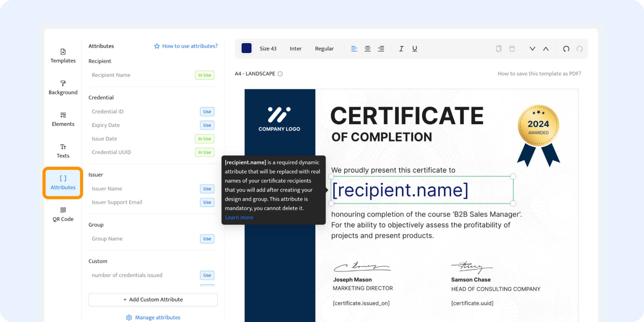Open the text color swatch picker
Viewport: 644px width, 322px height.
click(247, 48)
